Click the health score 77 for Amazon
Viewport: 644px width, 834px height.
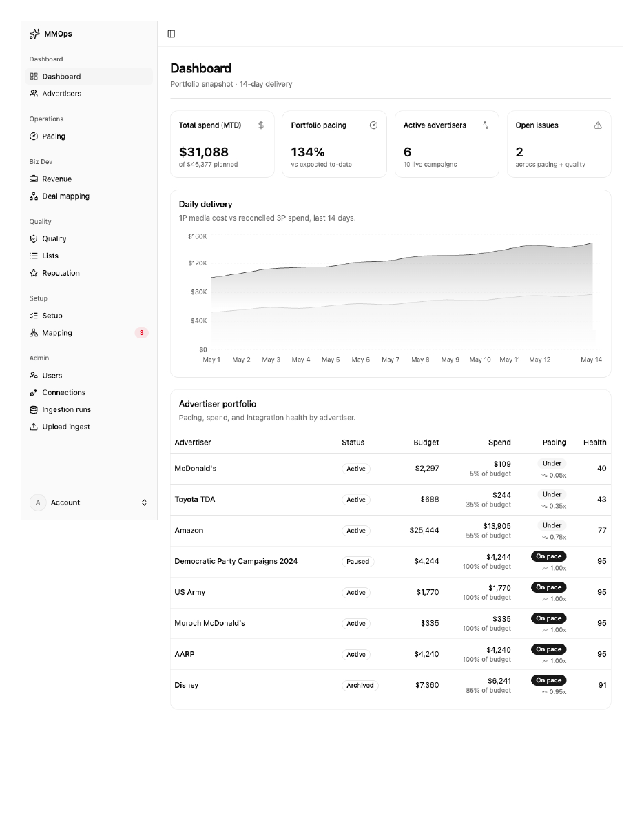[x=602, y=531]
